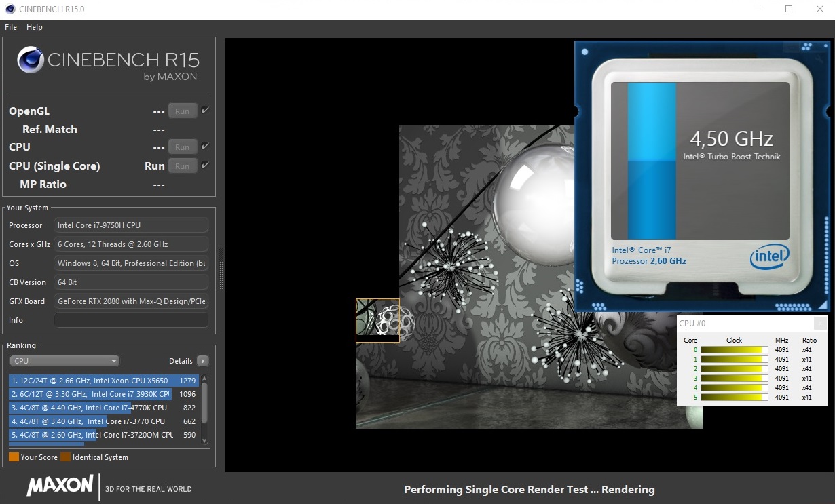Viewport: 835px width, 504px height.
Task: Click the Cores x GHz field
Action: 131,244
